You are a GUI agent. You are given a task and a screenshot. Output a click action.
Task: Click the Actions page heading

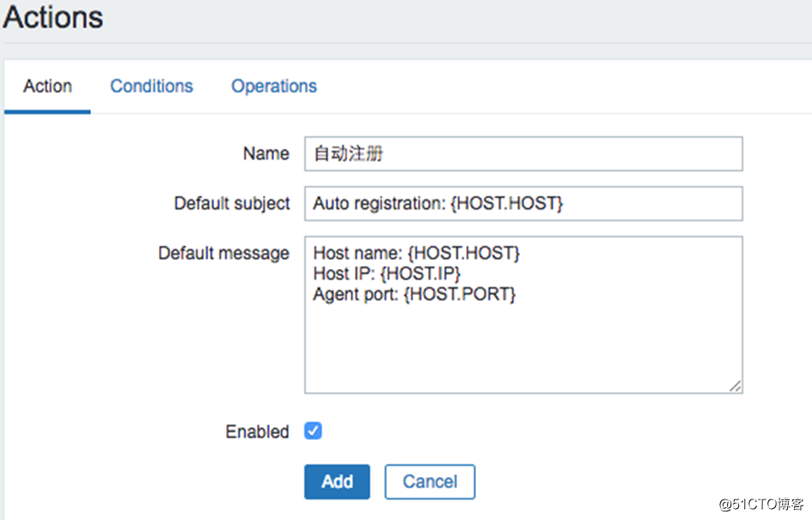(x=53, y=17)
